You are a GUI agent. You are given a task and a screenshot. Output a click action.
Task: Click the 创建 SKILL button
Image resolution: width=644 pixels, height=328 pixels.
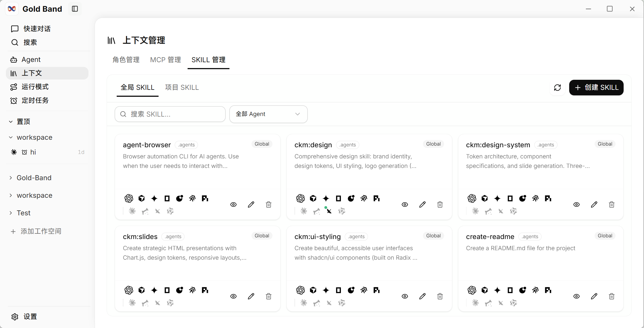click(x=596, y=88)
